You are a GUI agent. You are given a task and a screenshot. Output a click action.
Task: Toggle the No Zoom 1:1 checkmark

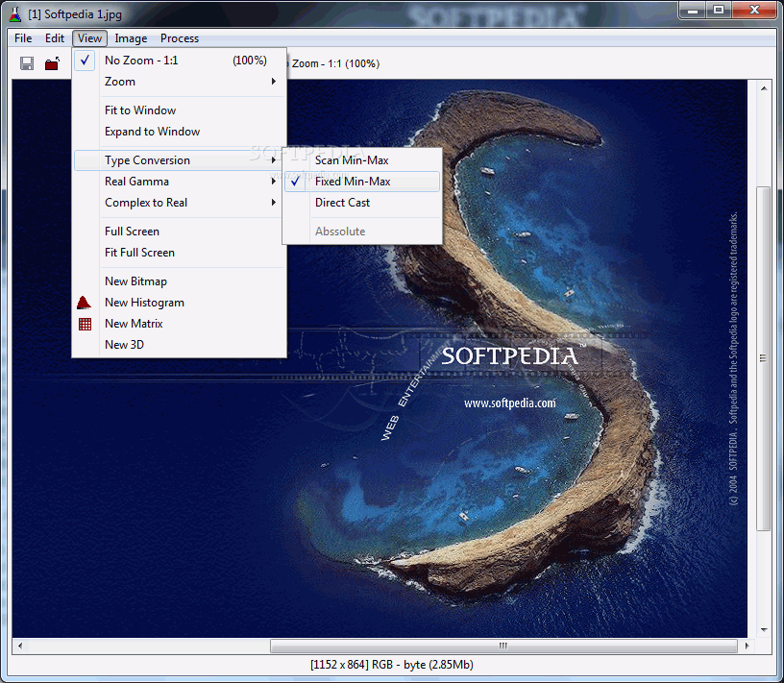tap(85, 61)
